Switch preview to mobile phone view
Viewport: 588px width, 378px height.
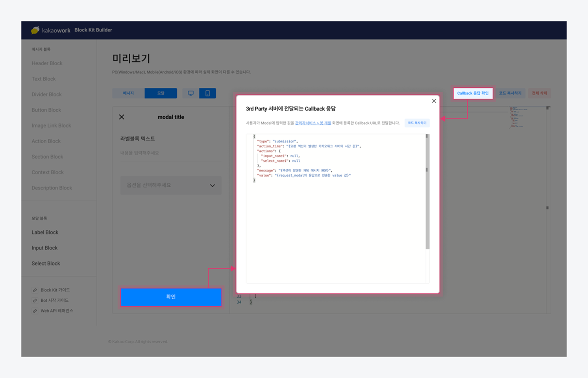coord(207,93)
